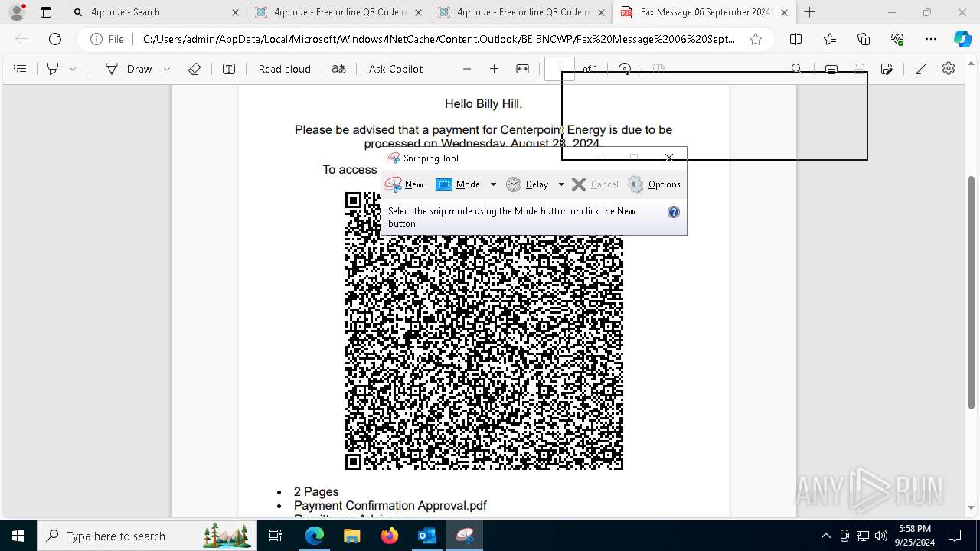980x551 pixels.
Task: Select Snipping Tool taskbar icon
Action: pos(465,536)
